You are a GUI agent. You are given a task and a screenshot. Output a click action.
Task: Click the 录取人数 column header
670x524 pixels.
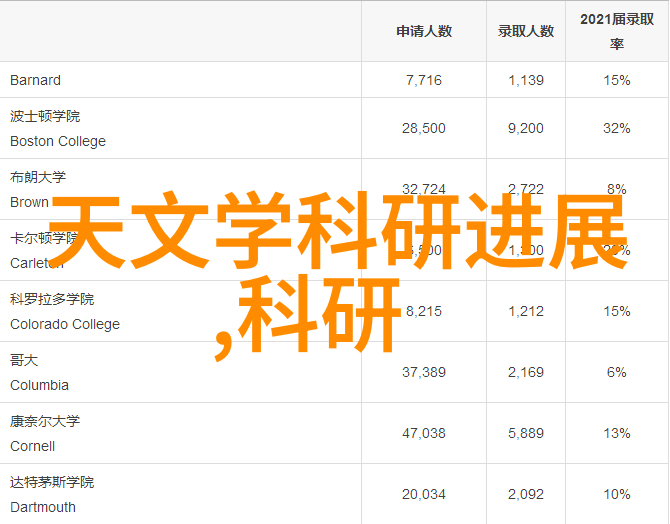(x=526, y=31)
